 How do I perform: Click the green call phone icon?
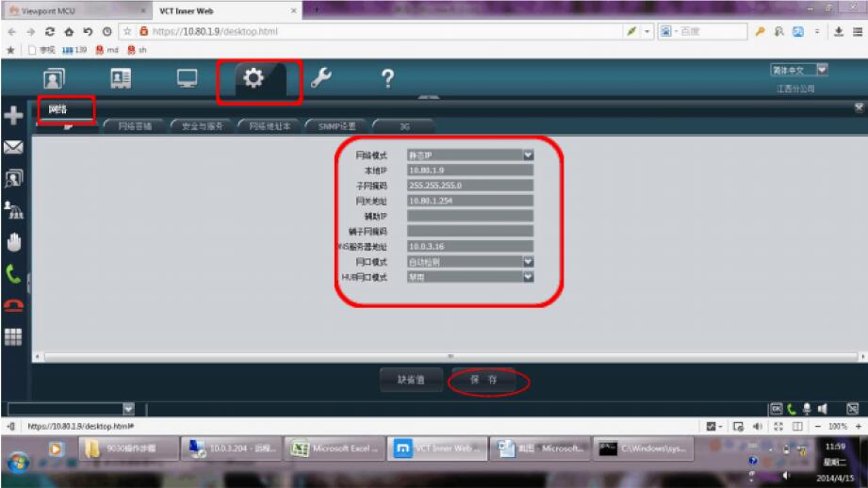point(14,273)
